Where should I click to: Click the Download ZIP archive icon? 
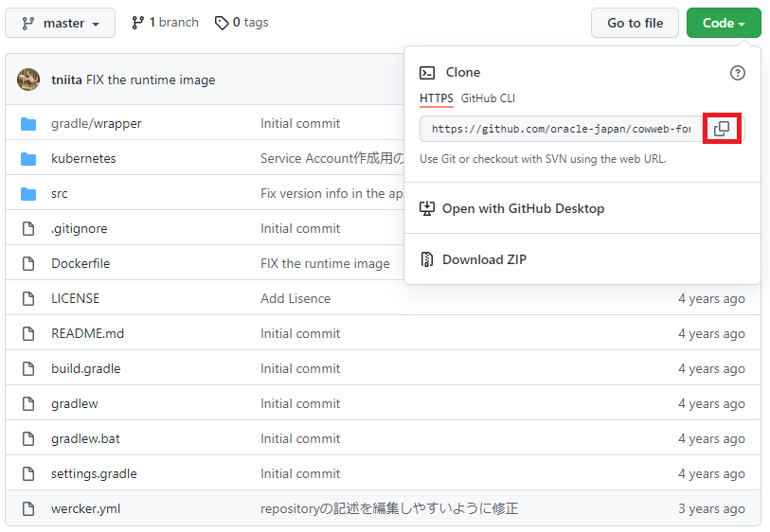click(x=427, y=259)
